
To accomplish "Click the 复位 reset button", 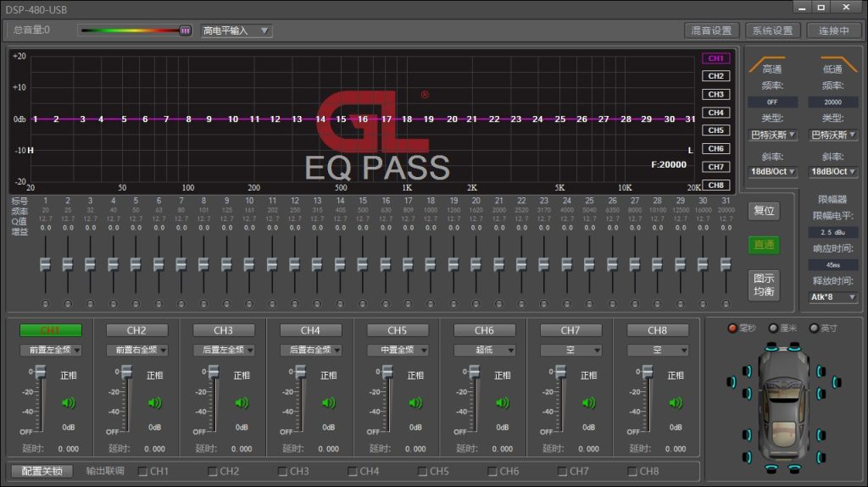I will [x=764, y=211].
